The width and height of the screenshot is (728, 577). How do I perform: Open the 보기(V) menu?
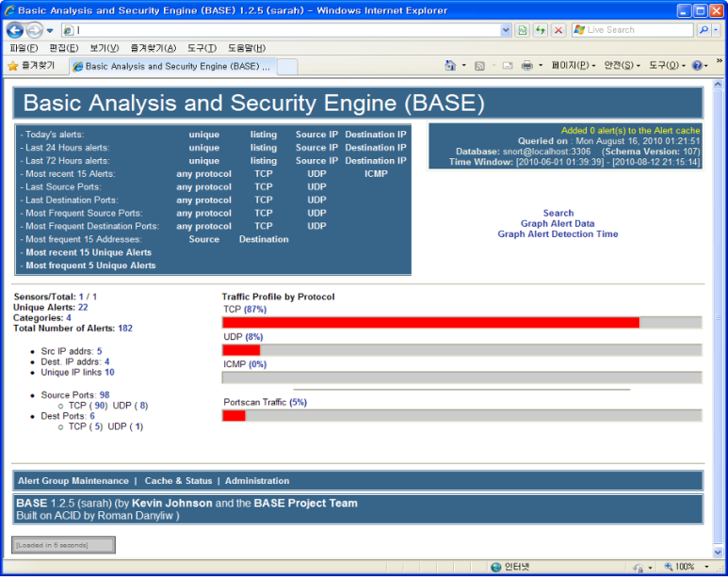coord(104,48)
